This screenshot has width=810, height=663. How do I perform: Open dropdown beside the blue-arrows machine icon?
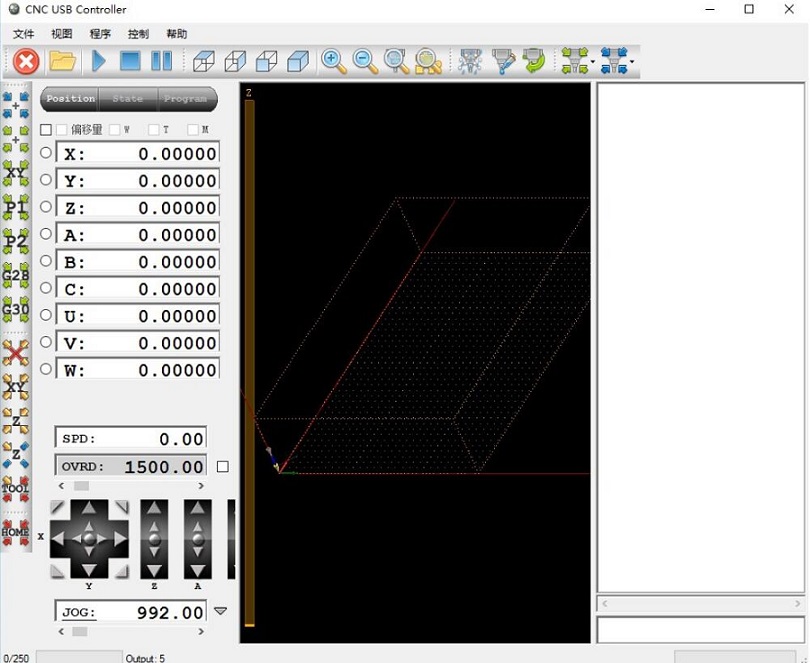tap(632, 62)
